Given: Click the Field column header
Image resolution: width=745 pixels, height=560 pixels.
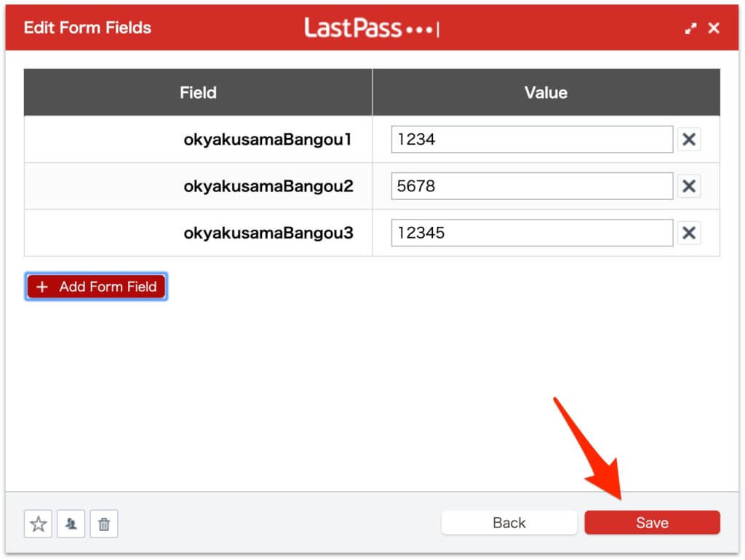Looking at the screenshot, I should click(x=198, y=92).
